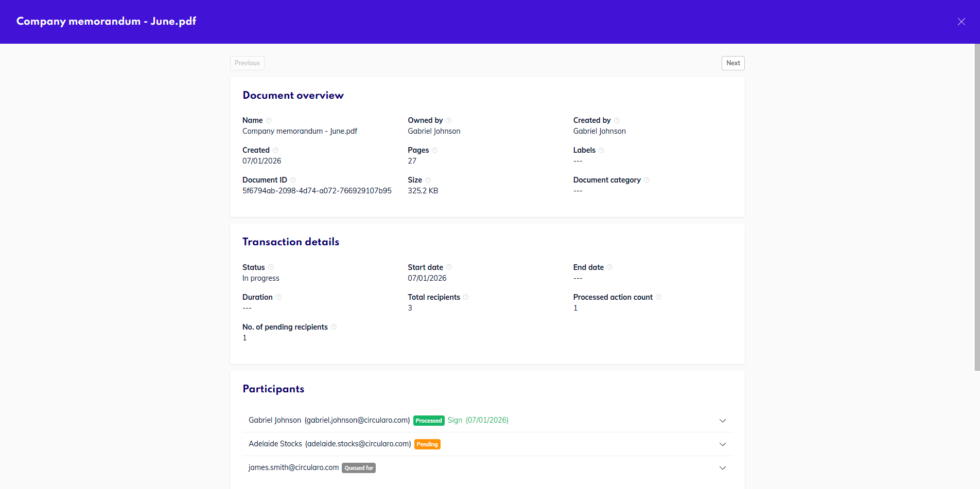Click the Previous document button
This screenshot has height=489, width=980.
coord(247,63)
